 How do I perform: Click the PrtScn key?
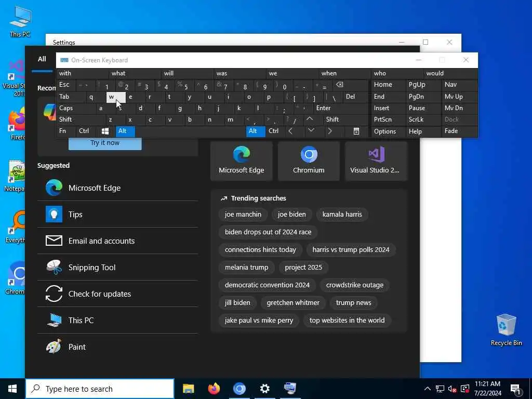coord(389,119)
